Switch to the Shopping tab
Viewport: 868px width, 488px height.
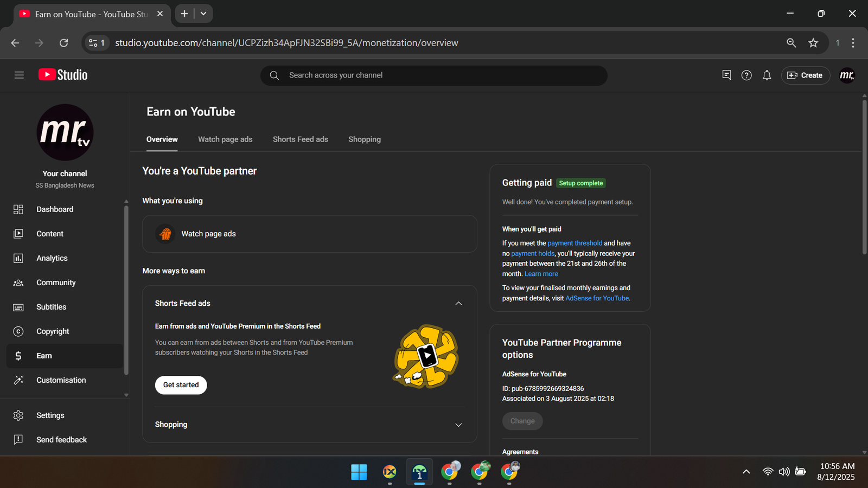(365, 139)
